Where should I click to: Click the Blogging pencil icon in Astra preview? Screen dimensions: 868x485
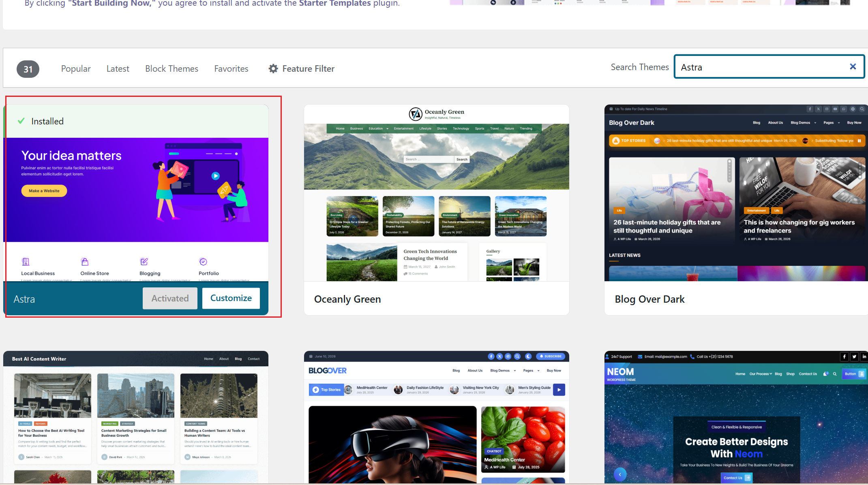[144, 262]
